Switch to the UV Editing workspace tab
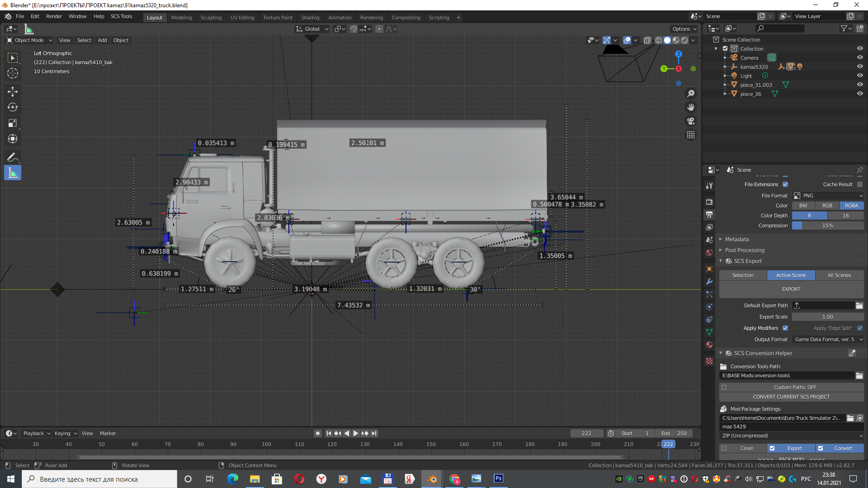The width and height of the screenshot is (868, 488). tap(242, 18)
